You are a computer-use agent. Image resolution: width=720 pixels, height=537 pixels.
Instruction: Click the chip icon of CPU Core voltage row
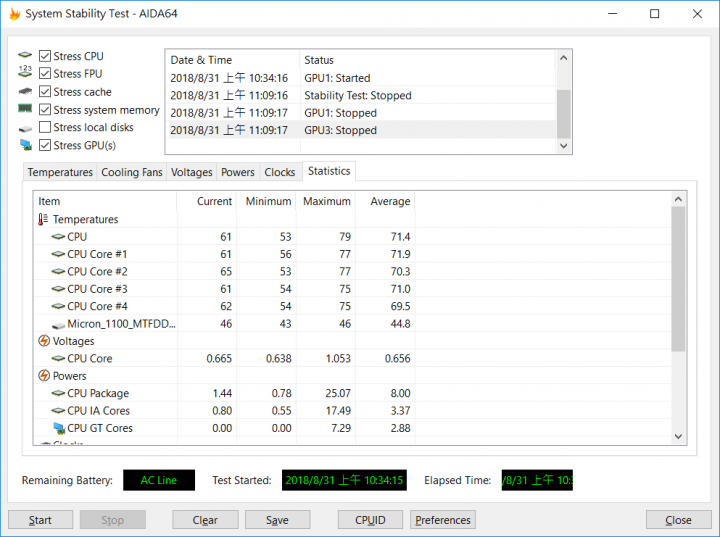tap(58, 358)
